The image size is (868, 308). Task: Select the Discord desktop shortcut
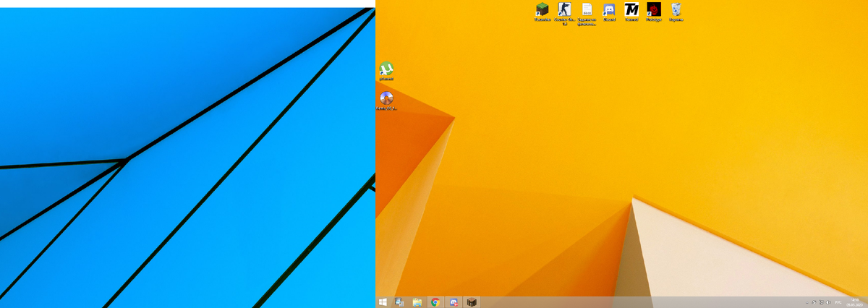click(609, 11)
